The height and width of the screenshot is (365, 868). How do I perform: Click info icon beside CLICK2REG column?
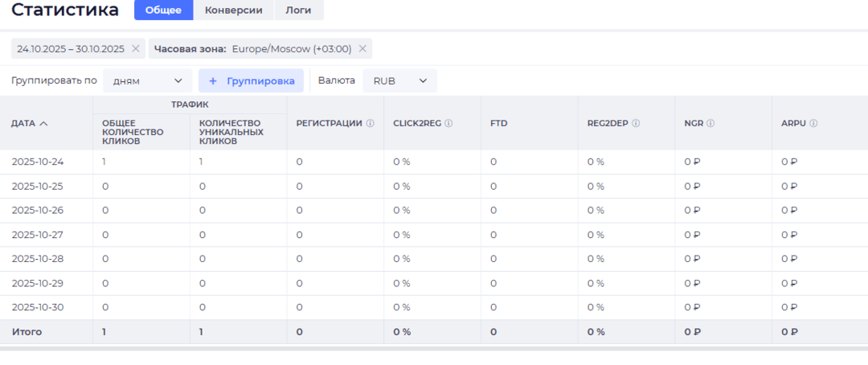[448, 124]
